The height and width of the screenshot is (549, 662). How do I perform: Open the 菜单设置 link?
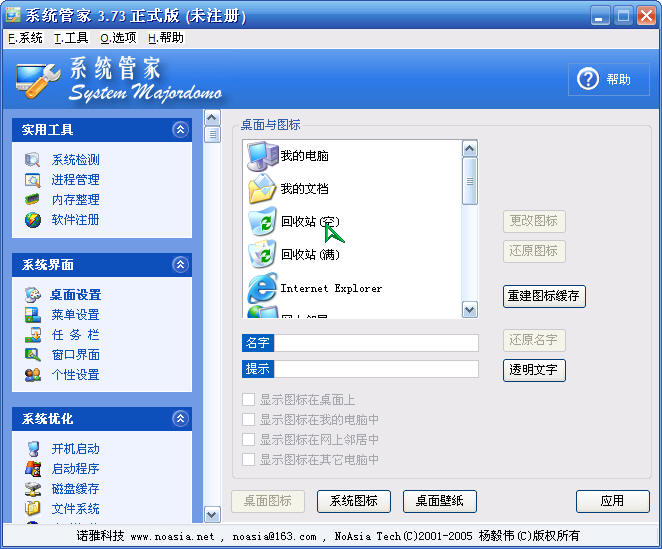(76, 315)
